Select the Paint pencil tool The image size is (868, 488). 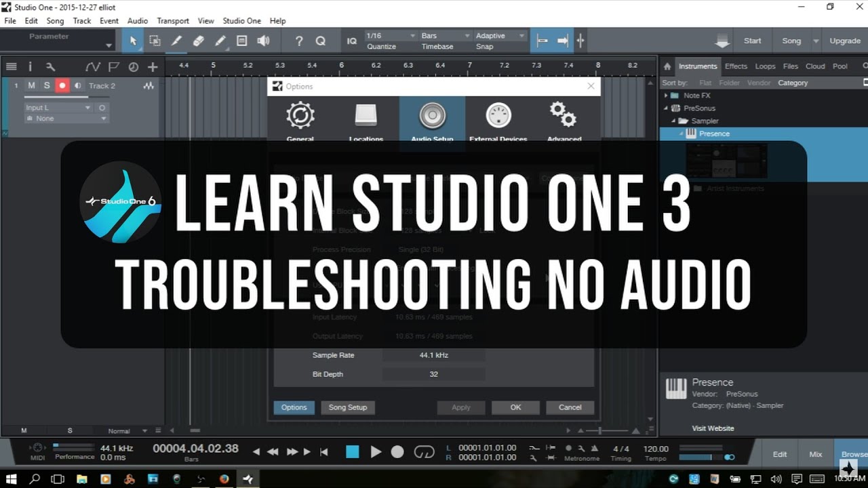tap(220, 41)
